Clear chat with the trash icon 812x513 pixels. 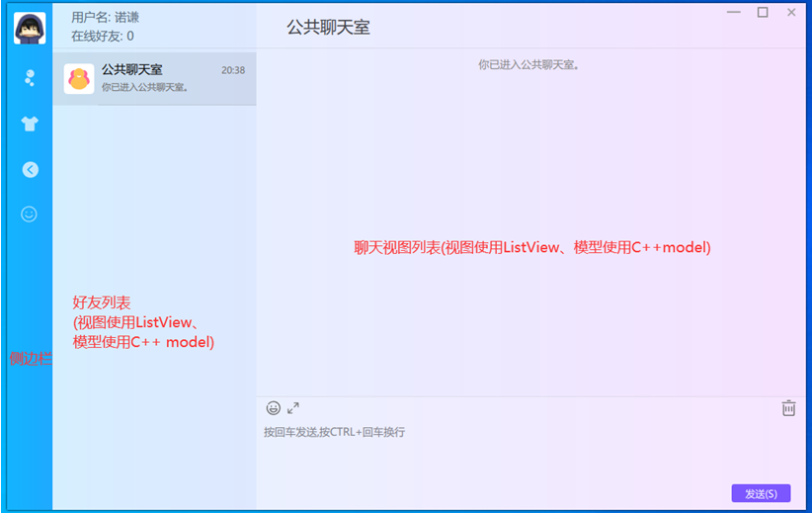click(788, 408)
